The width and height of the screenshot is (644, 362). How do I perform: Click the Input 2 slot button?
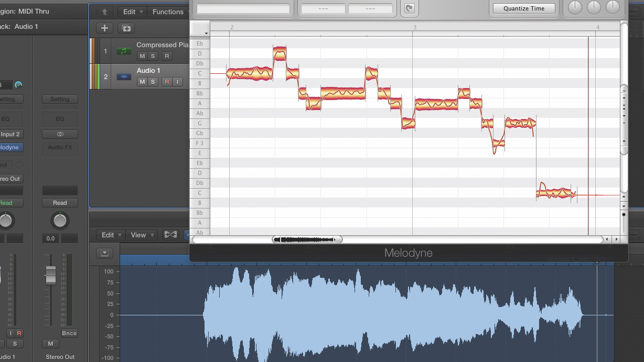(x=10, y=134)
